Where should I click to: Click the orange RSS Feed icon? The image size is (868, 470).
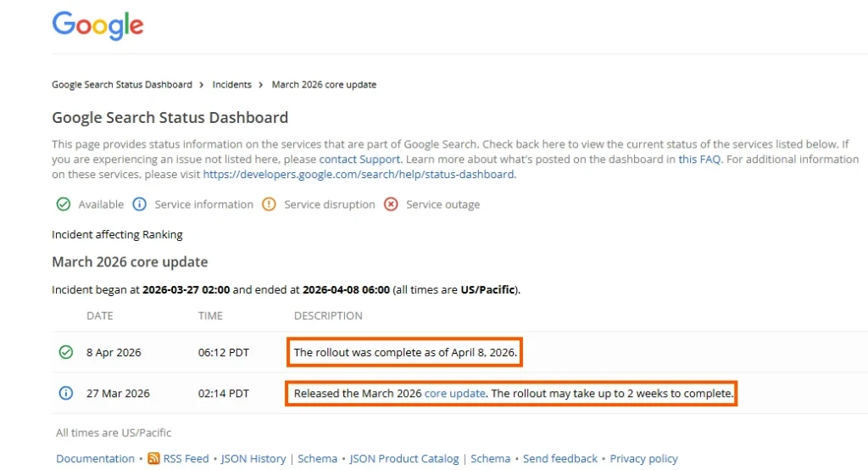153,458
